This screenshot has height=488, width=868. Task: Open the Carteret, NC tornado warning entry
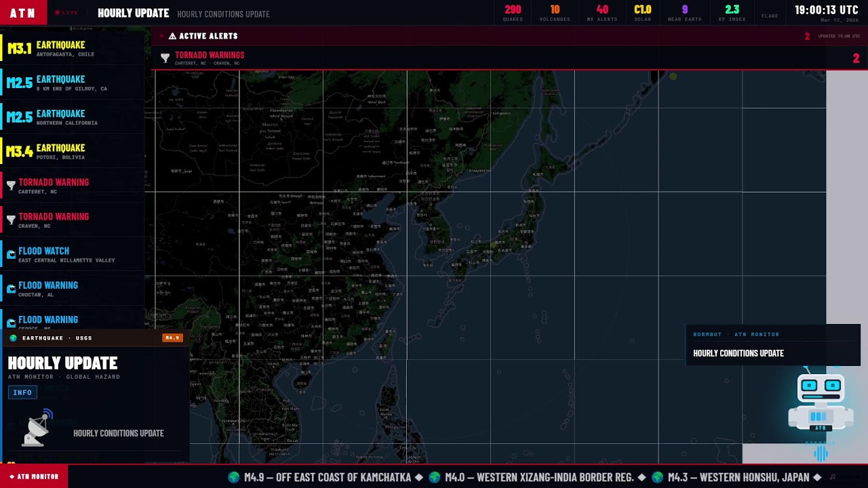73,186
